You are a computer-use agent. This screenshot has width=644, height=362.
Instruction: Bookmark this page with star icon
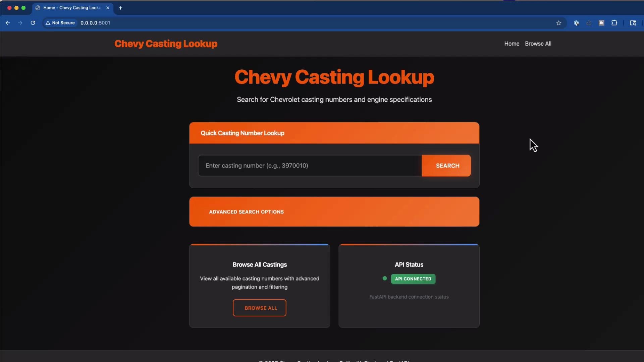pos(559,23)
